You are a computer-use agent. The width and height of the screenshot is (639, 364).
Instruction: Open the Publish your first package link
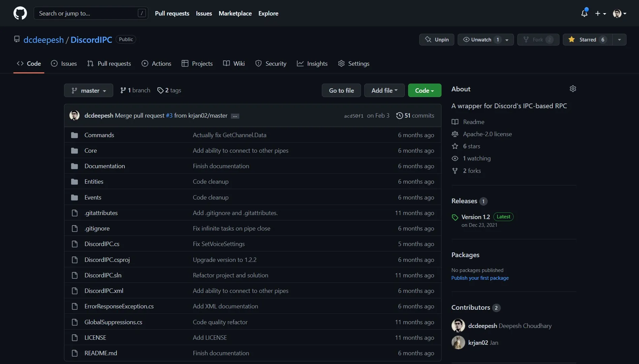coord(480,278)
